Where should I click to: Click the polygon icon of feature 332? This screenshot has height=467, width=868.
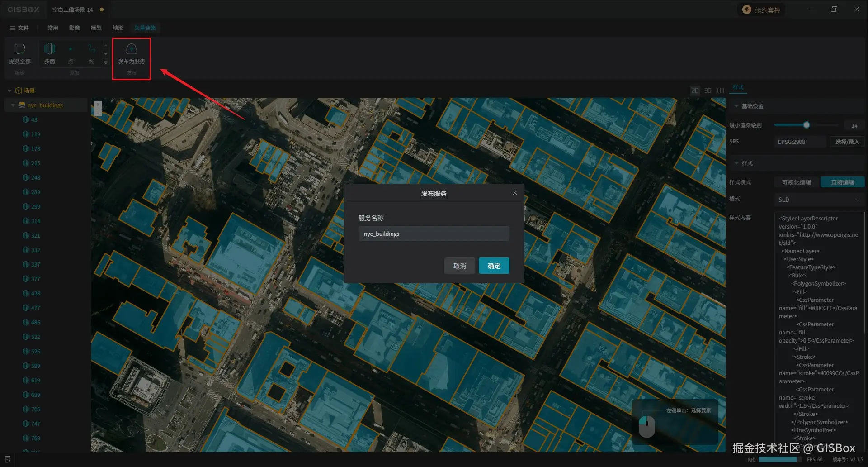[26, 250]
